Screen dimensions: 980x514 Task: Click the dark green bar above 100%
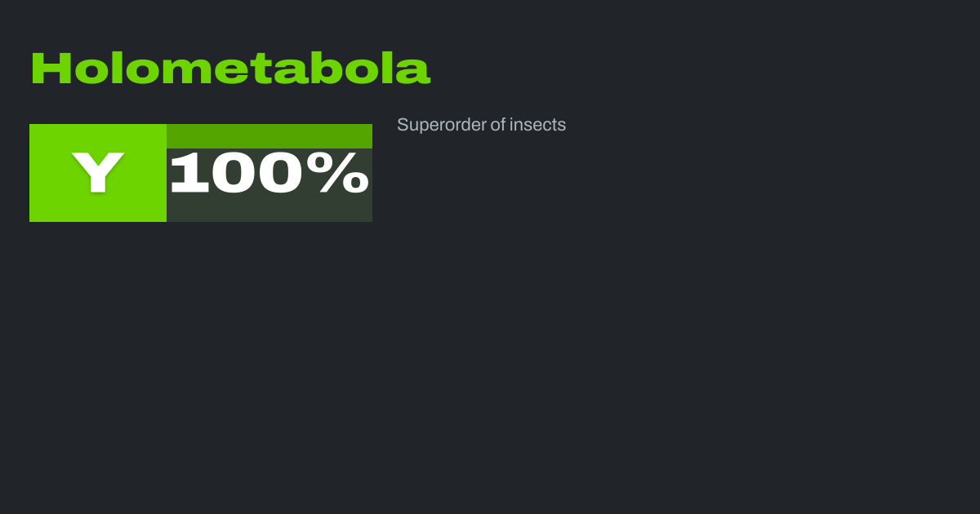point(269,135)
